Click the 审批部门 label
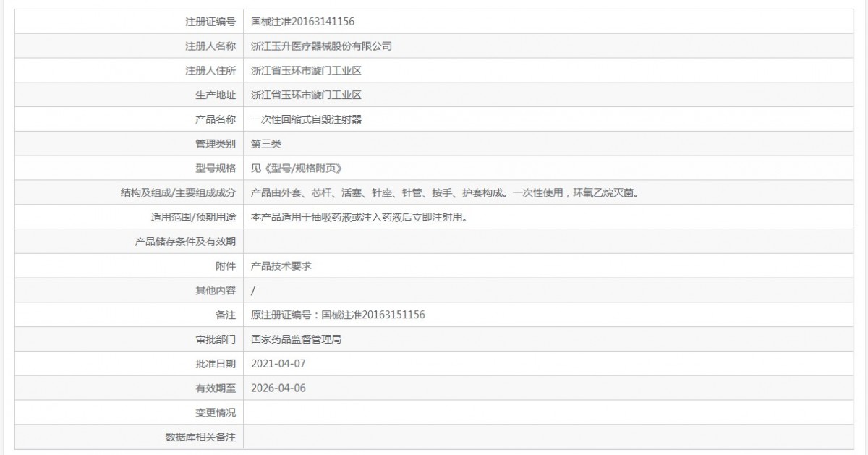The width and height of the screenshot is (868, 455). tap(216, 339)
